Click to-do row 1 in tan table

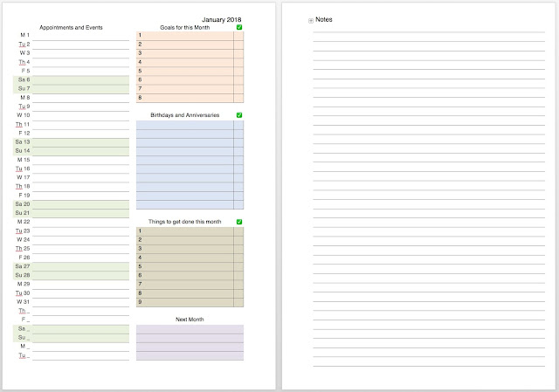click(x=190, y=231)
